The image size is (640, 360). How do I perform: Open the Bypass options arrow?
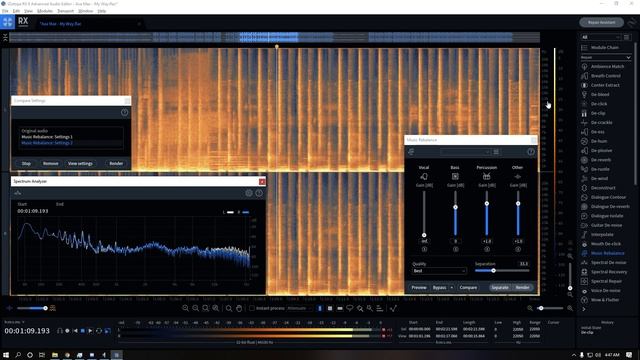point(451,288)
